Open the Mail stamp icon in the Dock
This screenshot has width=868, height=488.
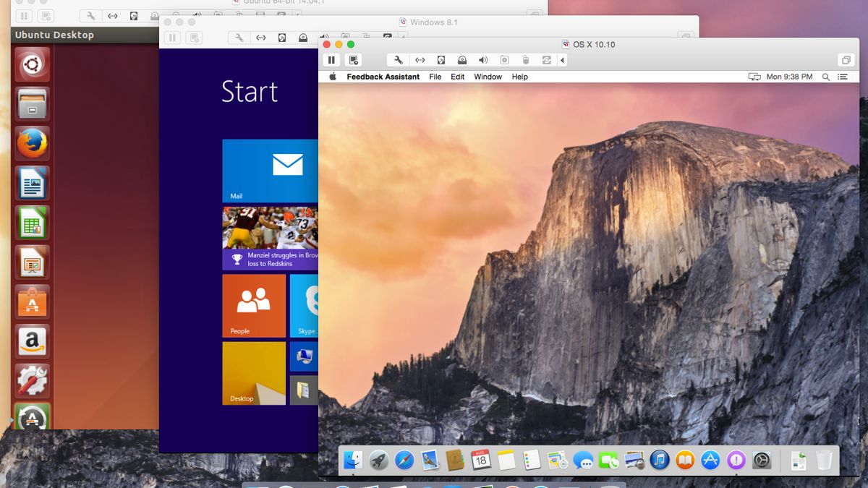pyautogui.click(x=430, y=460)
